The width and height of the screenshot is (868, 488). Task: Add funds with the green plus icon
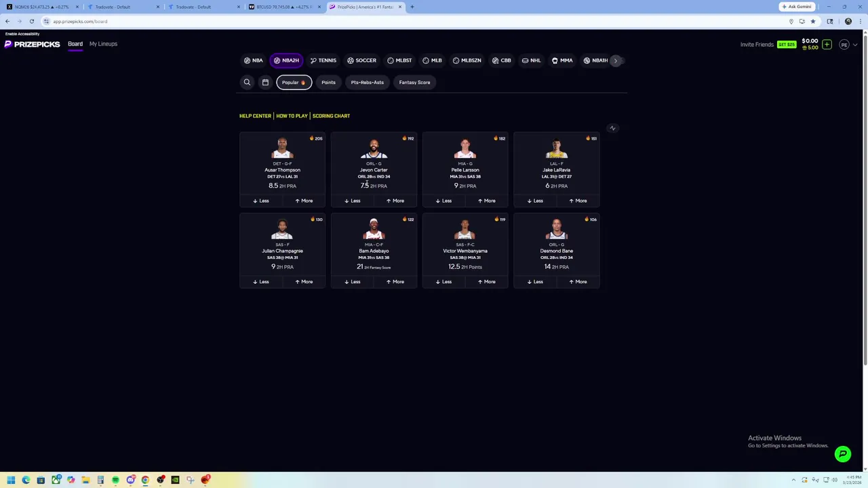tap(827, 45)
